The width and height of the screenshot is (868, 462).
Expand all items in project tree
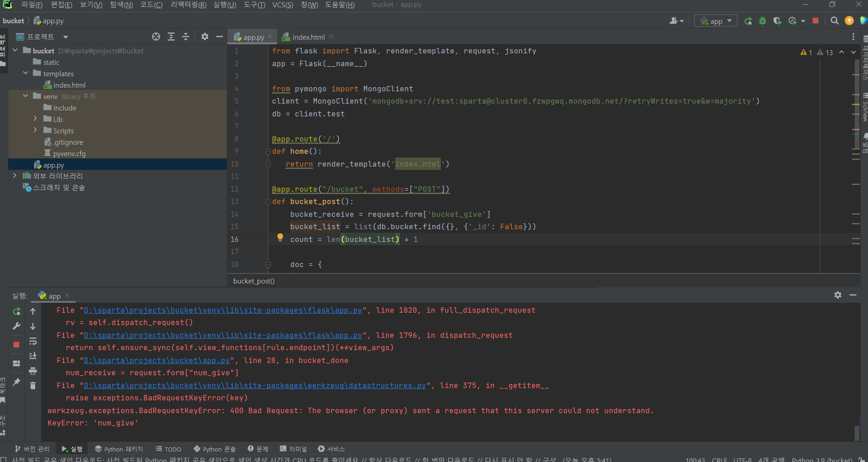point(171,37)
